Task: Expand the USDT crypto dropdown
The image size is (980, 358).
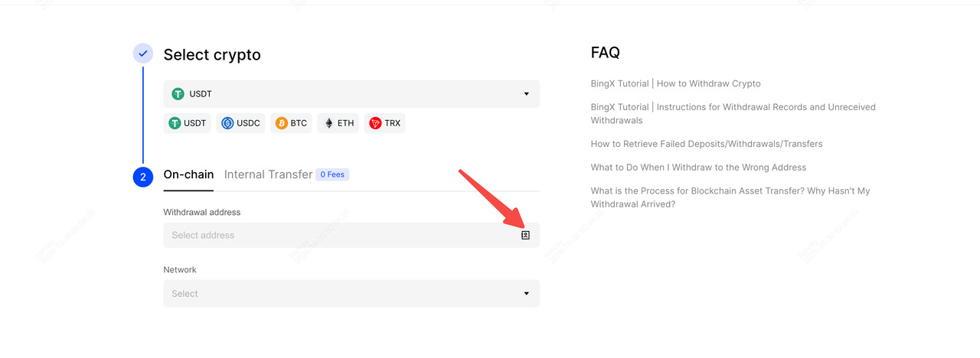Action: tap(351, 94)
